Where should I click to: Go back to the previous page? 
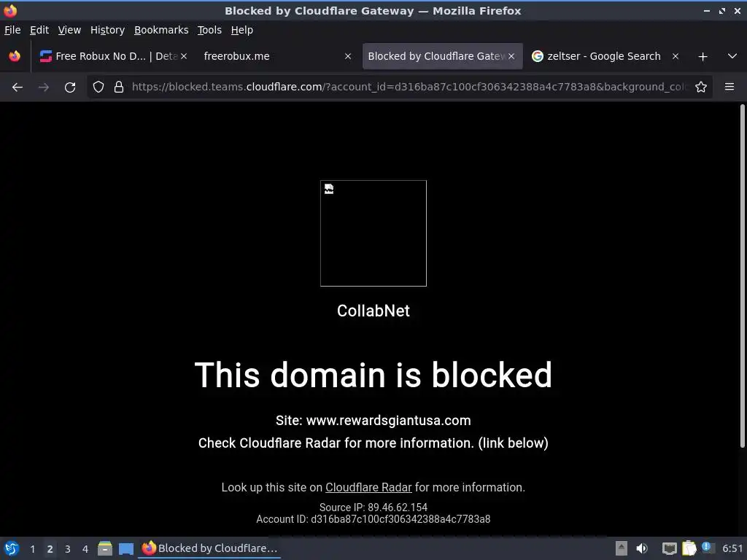click(18, 87)
